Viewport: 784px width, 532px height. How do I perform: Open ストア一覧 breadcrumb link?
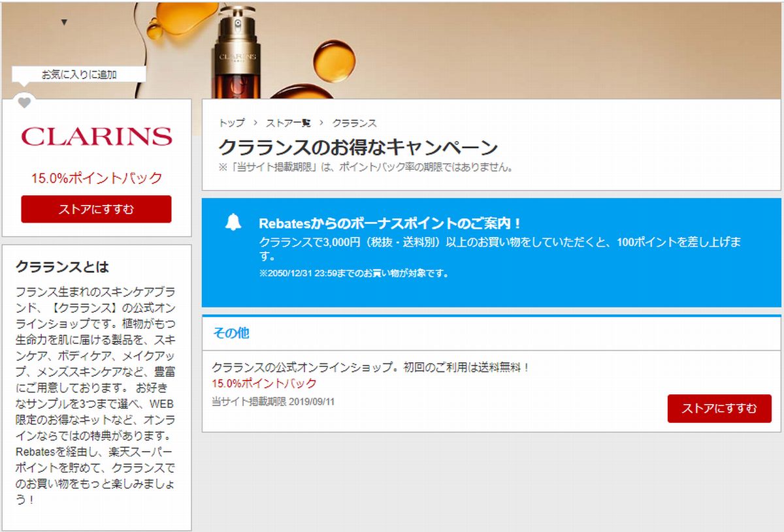pyautogui.click(x=288, y=123)
